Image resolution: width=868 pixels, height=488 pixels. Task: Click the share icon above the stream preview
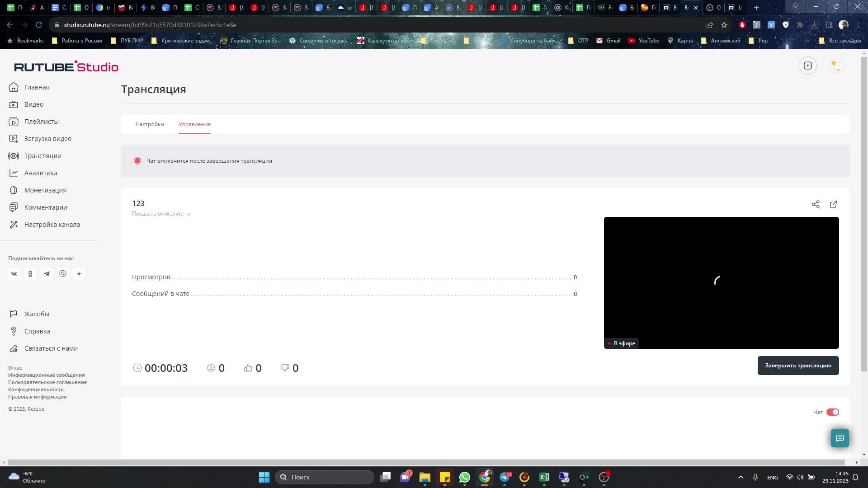click(815, 204)
